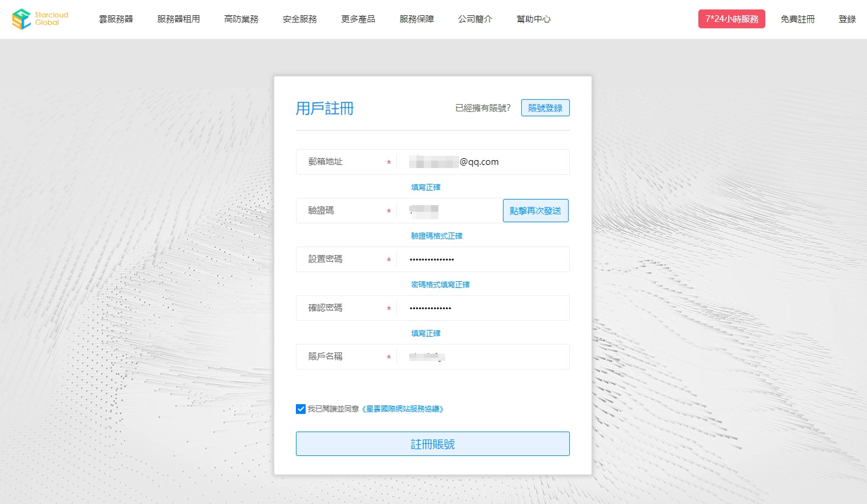867x504 pixels.
Task: Open the 更多產品 menu item
Action: click(x=358, y=19)
